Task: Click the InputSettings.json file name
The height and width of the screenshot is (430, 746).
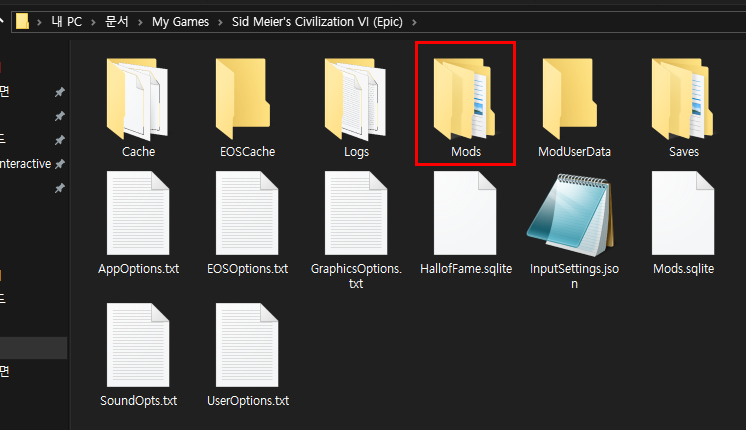Action: pos(574,276)
